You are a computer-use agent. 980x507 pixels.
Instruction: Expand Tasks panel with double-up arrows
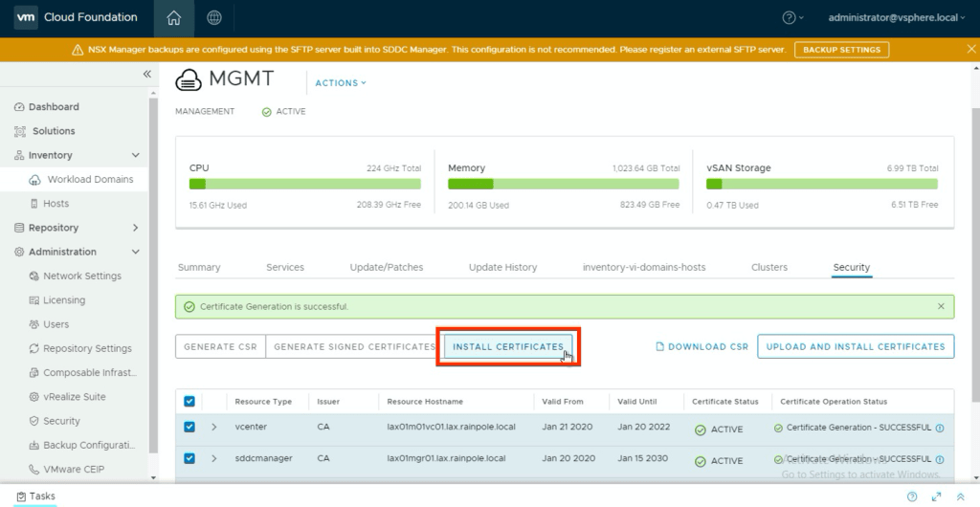coord(960,496)
